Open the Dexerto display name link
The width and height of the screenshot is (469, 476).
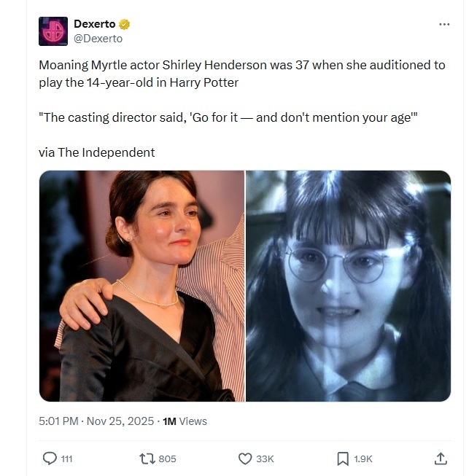95,24
